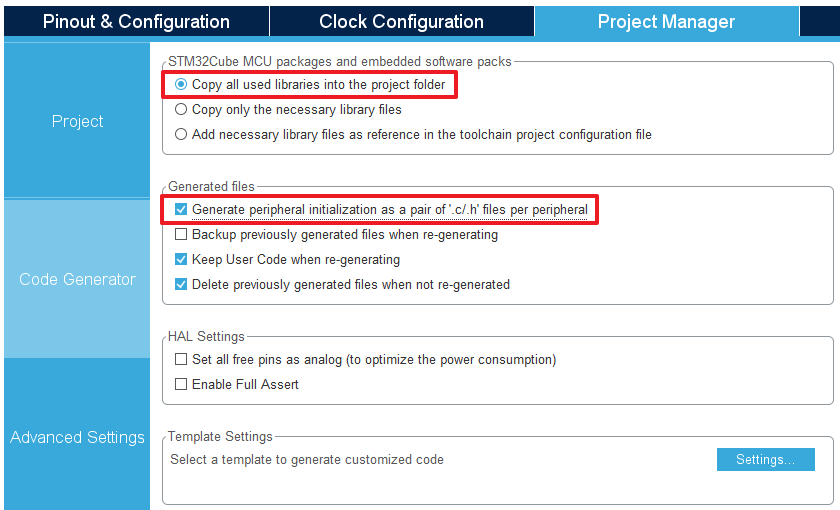Select the Project Manager tab
Screen dimensions: 840x510
(666, 21)
